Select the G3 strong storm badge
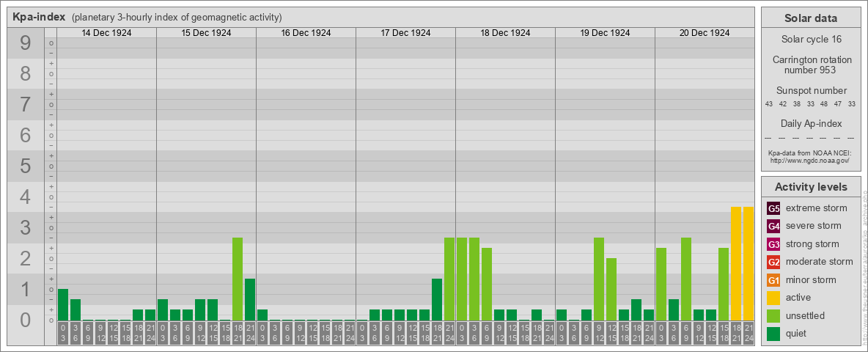The height and width of the screenshot is (352, 868). 773,244
